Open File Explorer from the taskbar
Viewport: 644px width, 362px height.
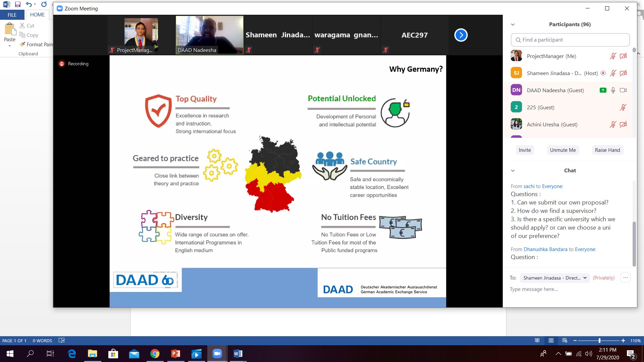click(x=93, y=354)
